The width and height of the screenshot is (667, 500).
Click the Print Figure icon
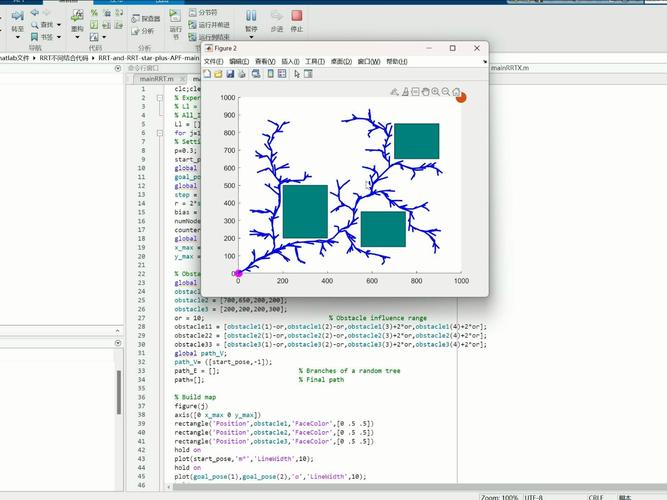point(242,74)
